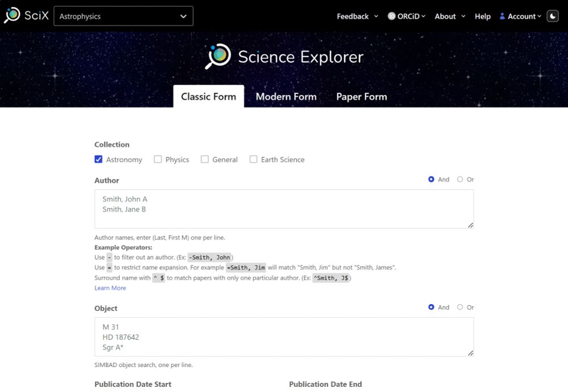Open the Help link
This screenshot has height=392, width=568.
click(482, 16)
